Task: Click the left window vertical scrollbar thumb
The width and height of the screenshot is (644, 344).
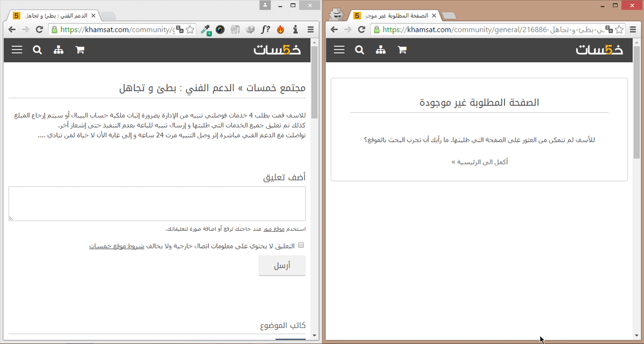Action: pyautogui.click(x=314, y=82)
